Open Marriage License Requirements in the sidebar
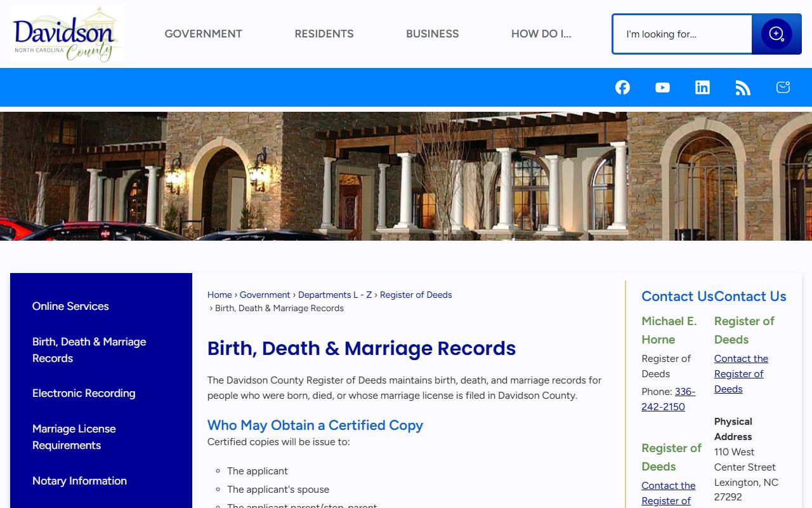Viewport: 812px width, 508px height. pyautogui.click(x=74, y=437)
